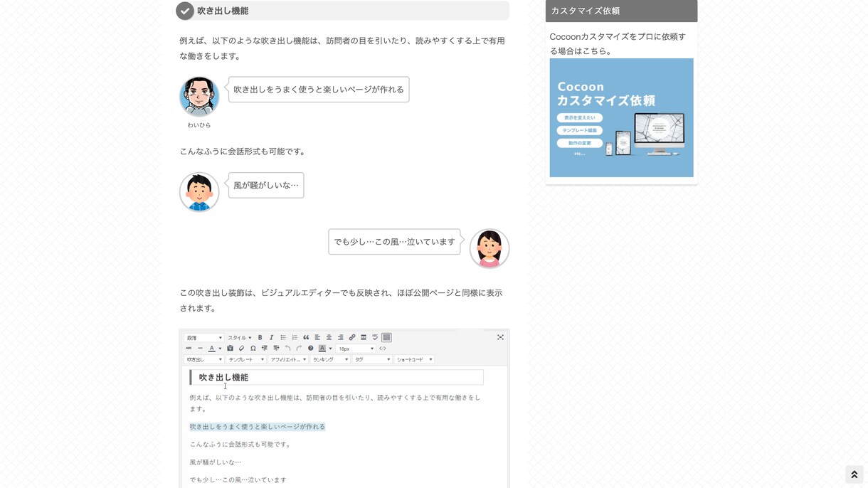
Task: Choose the align left icon
Action: tap(317, 337)
